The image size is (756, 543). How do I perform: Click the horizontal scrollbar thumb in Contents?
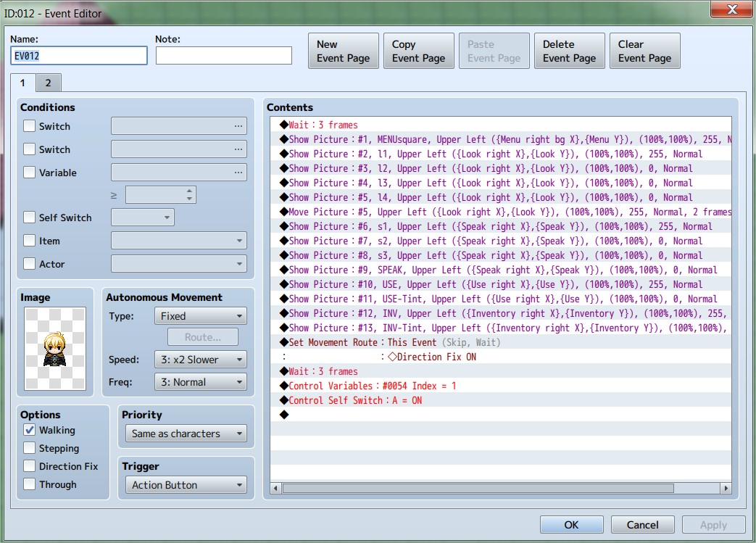478,488
